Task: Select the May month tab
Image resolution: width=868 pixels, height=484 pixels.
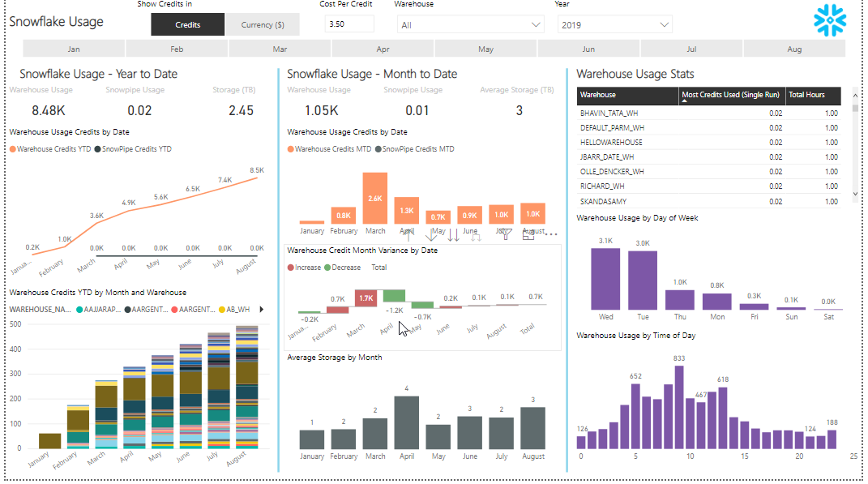Action: [x=485, y=49]
